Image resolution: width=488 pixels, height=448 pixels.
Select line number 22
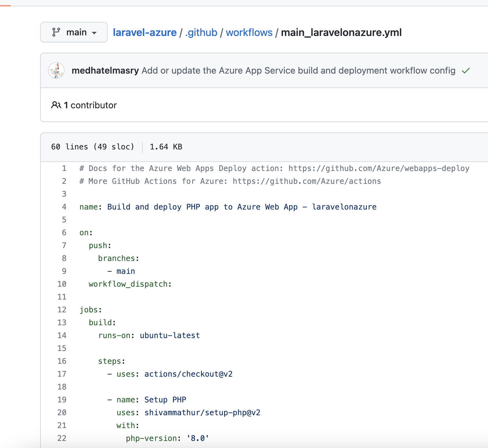point(62,438)
